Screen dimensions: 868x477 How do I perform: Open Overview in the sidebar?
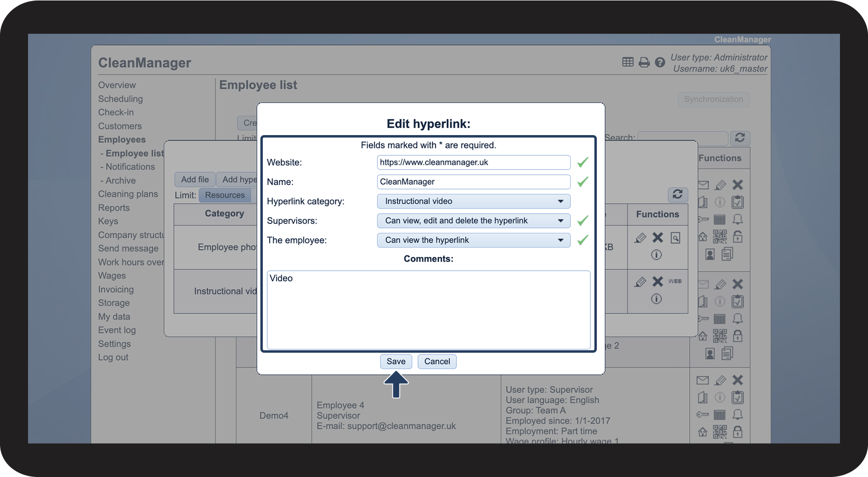(x=117, y=85)
